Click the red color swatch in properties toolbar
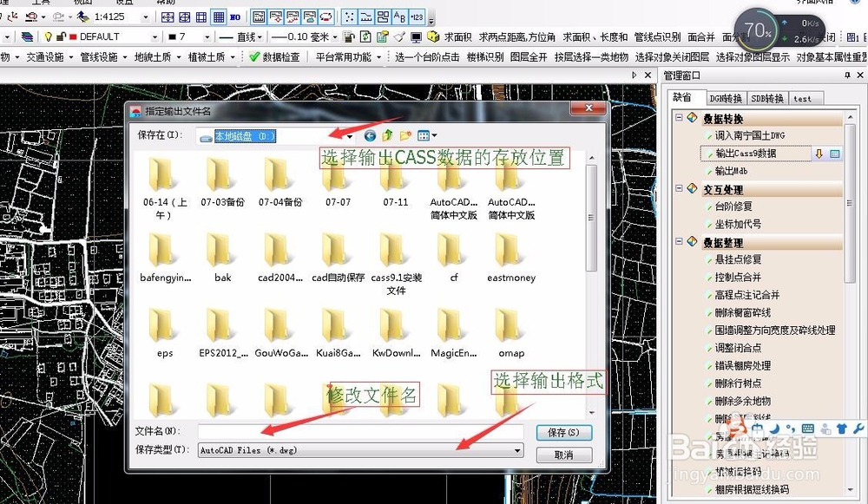Screen dimensions: 868x504 click(x=71, y=36)
